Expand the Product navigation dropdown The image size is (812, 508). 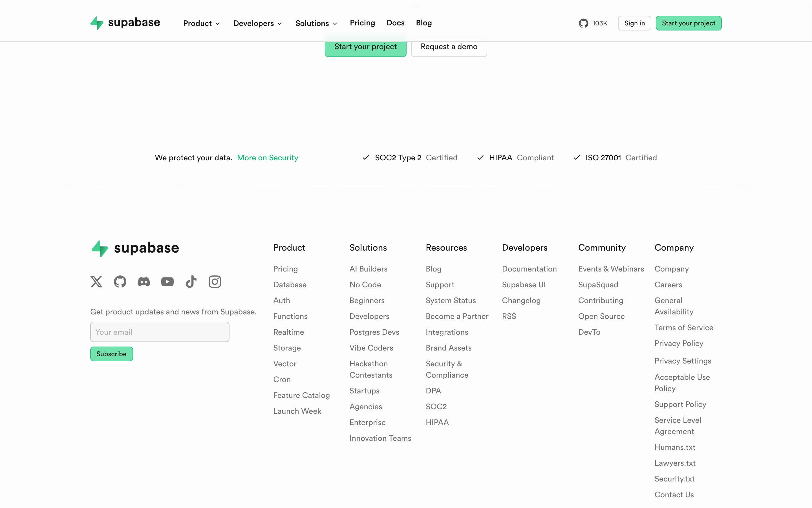[201, 23]
